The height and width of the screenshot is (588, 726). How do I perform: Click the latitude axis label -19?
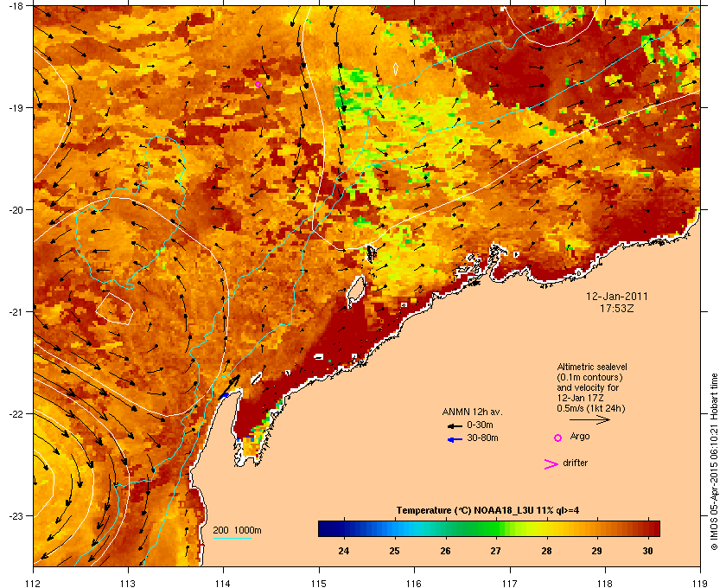tap(16, 107)
